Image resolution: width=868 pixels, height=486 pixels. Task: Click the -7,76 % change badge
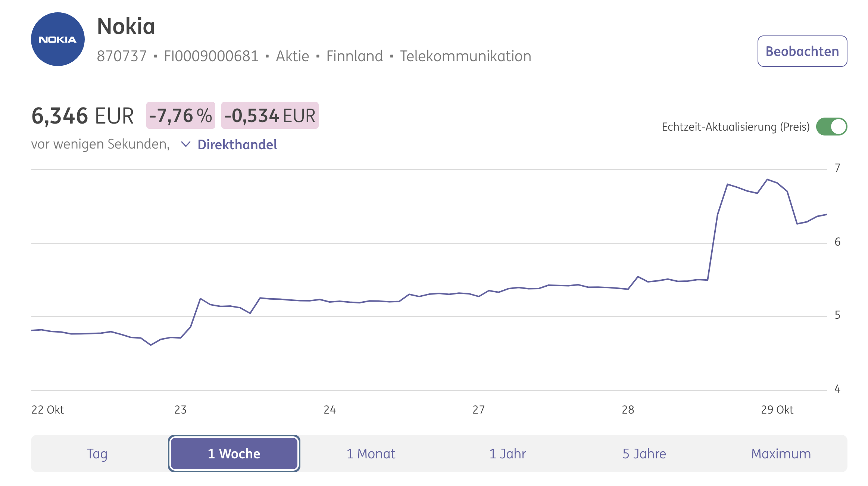(181, 115)
